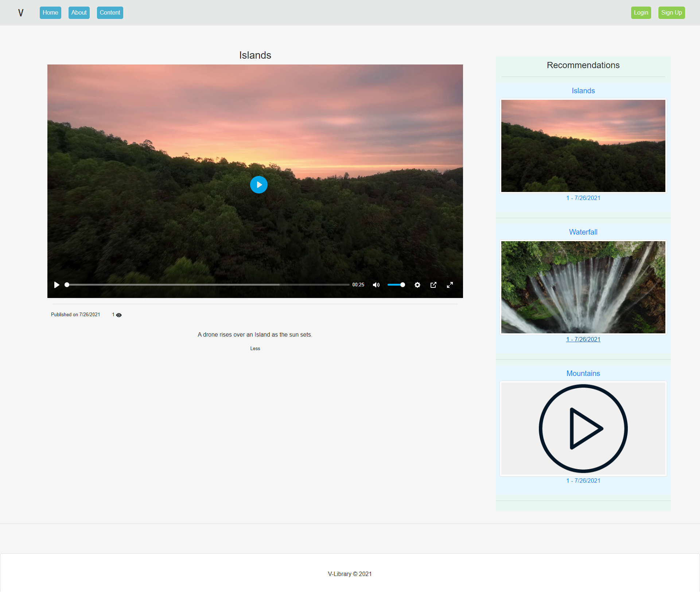Click the large blue center play button
This screenshot has height=592, width=700.
pos(258,185)
